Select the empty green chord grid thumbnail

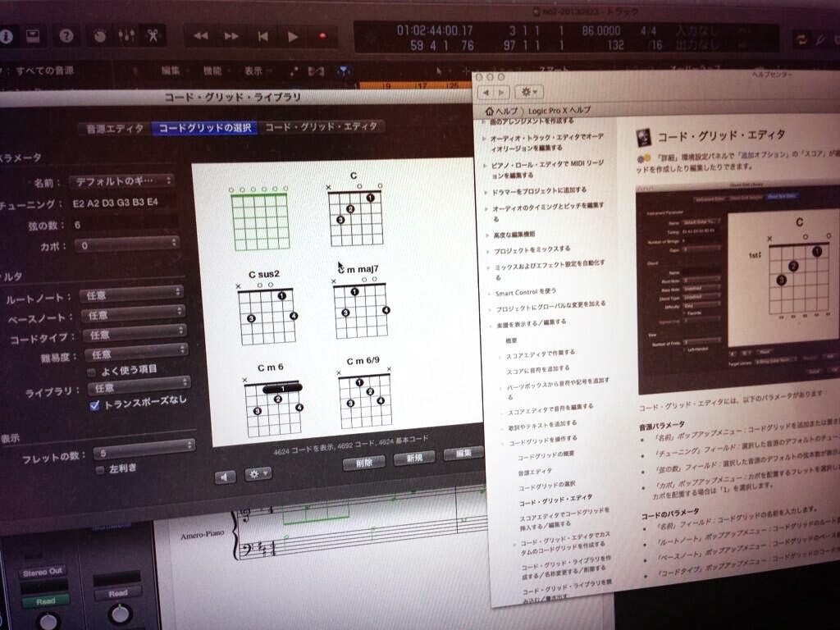[260, 218]
